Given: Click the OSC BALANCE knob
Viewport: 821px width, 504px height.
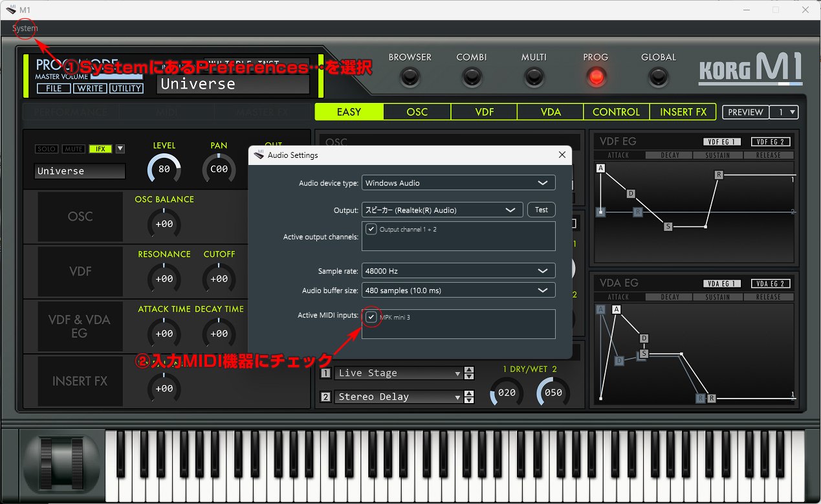Looking at the screenshot, I should 164,225.
